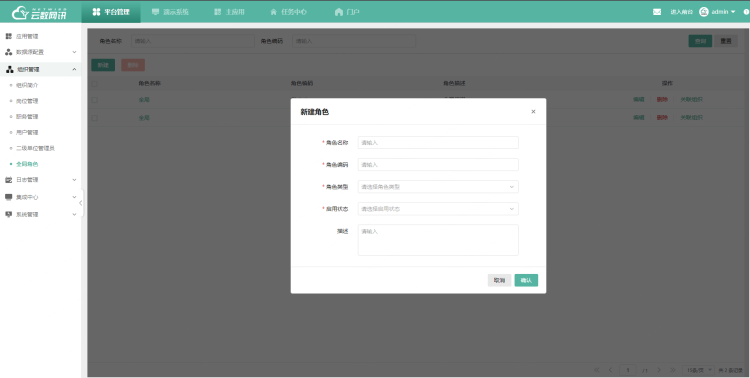Screen dimensions: 750x378
Task: Collapse the sidebar with the arrow handle
Action: (81, 203)
